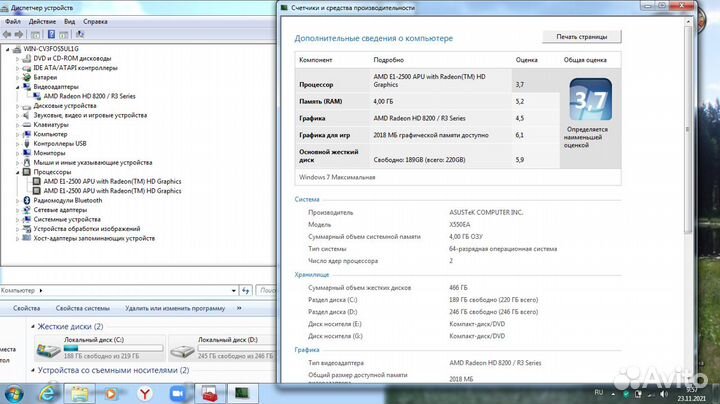The height and width of the screenshot is (404, 720).
Task: Click the Печать страницы button
Action: click(x=582, y=37)
